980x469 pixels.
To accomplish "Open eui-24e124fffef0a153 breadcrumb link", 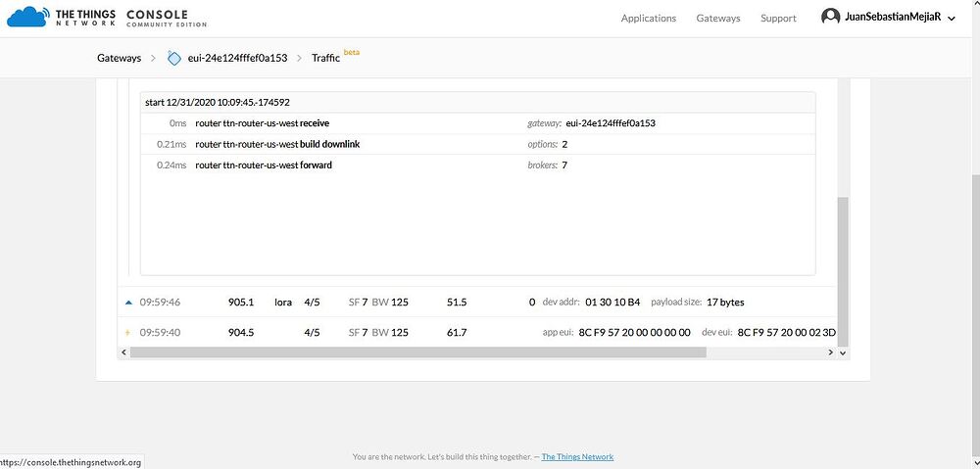I will pos(237,58).
